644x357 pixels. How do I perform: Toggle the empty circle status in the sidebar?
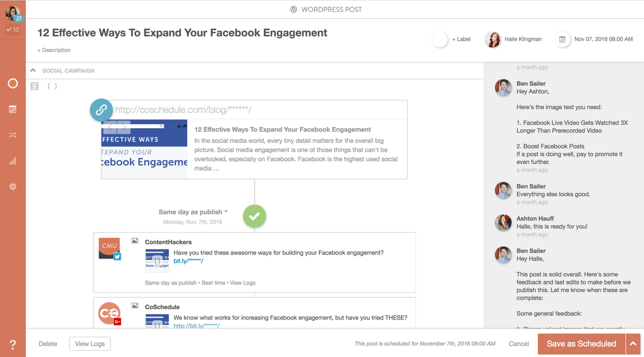click(x=13, y=84)
